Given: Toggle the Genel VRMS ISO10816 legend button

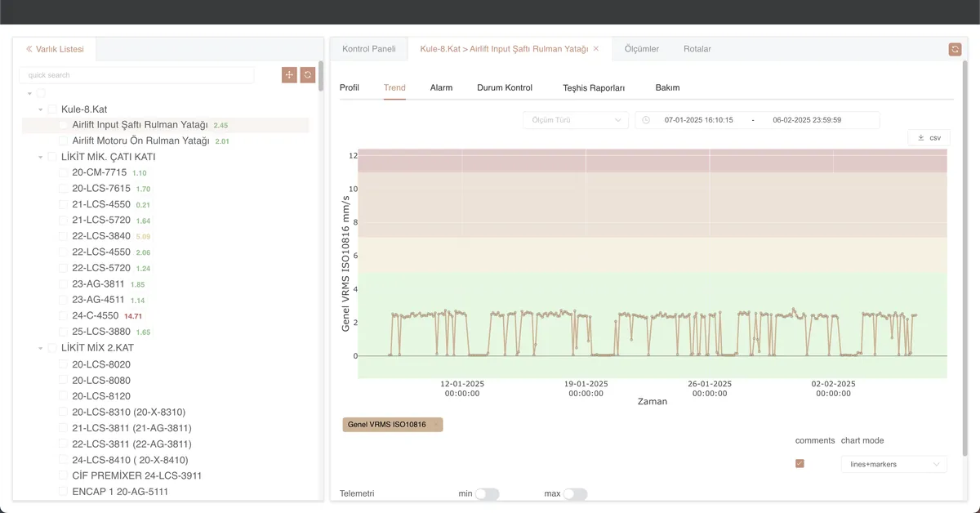Looking at the screenshot, I should pos(393,425).
